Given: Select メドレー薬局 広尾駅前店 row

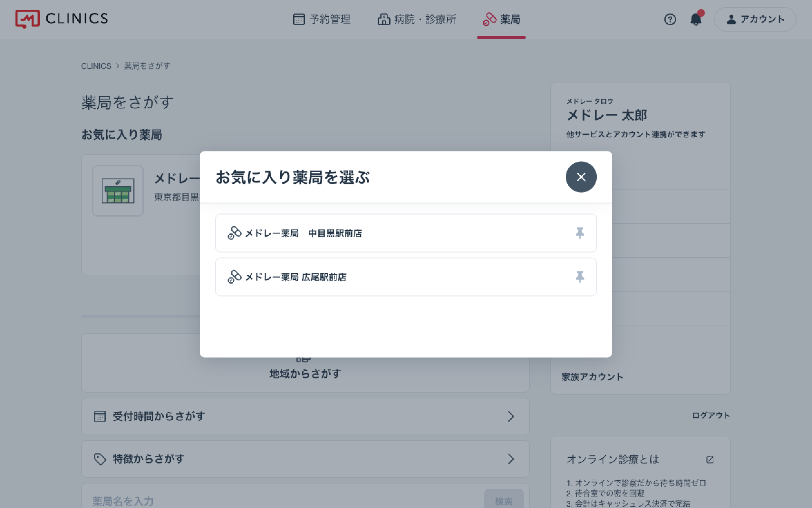Looking at the screenshot, I should coord(406,277).
